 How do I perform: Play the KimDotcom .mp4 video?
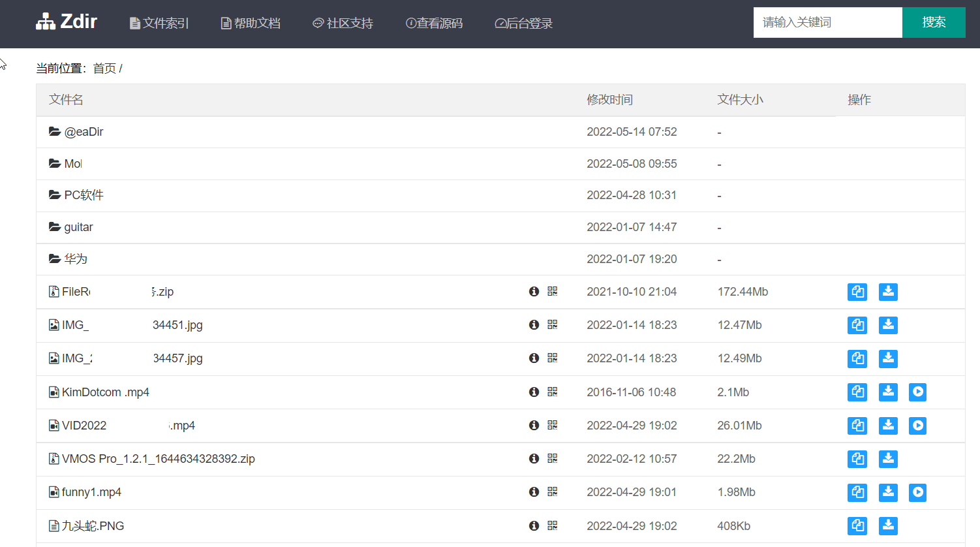(918, 392)
